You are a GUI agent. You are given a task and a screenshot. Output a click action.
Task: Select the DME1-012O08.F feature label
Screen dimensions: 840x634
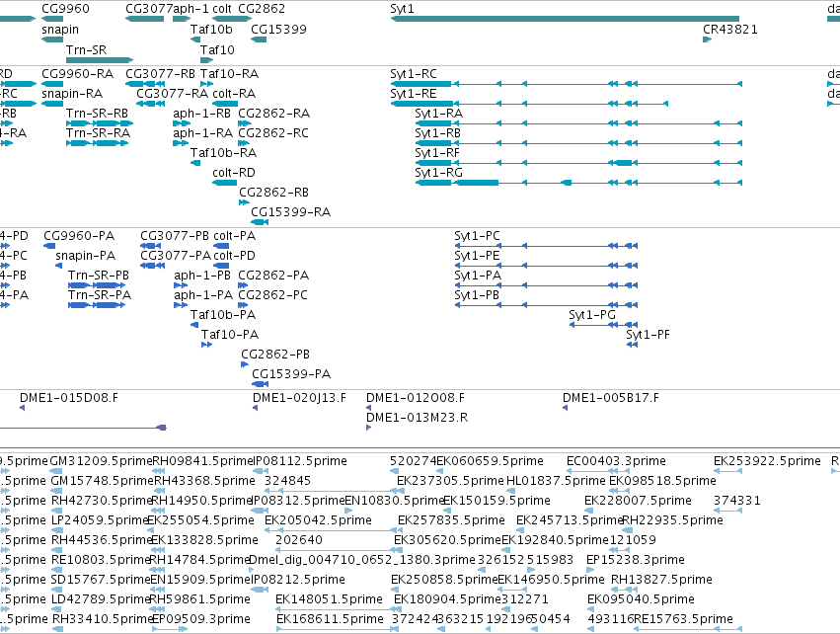(416, 398)
